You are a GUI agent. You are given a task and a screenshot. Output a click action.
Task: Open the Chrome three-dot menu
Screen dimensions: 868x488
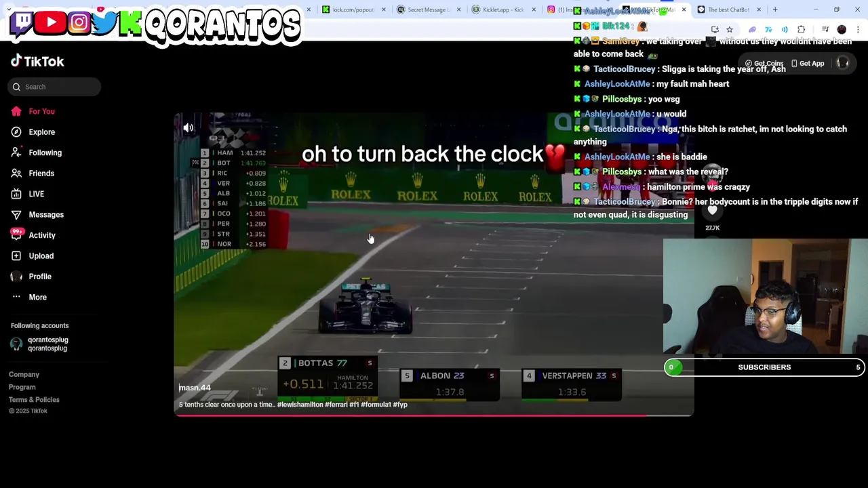(x=859, y=29)
